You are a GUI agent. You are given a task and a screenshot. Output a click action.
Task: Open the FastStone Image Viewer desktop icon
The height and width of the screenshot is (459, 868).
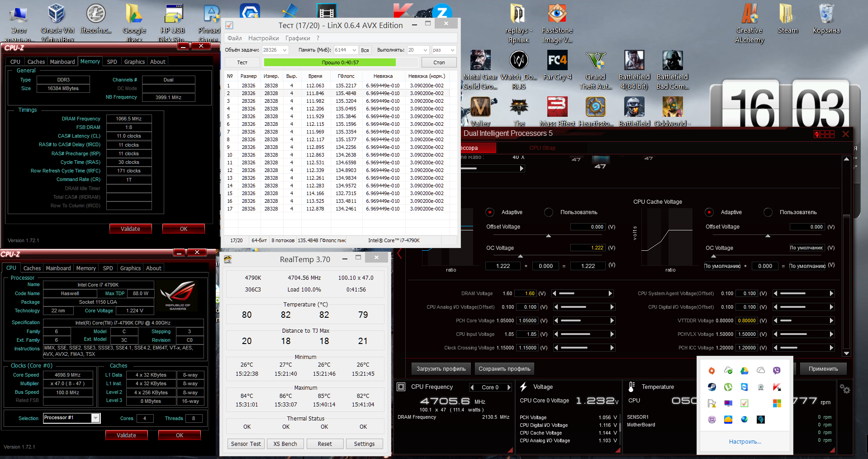tap(557, 24)
